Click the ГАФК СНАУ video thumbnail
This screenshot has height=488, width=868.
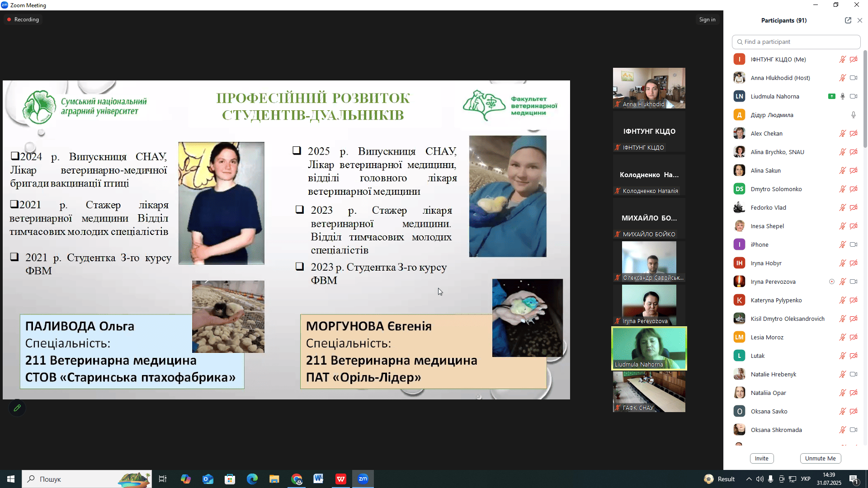pyautogui.click(x=649, y=392)
